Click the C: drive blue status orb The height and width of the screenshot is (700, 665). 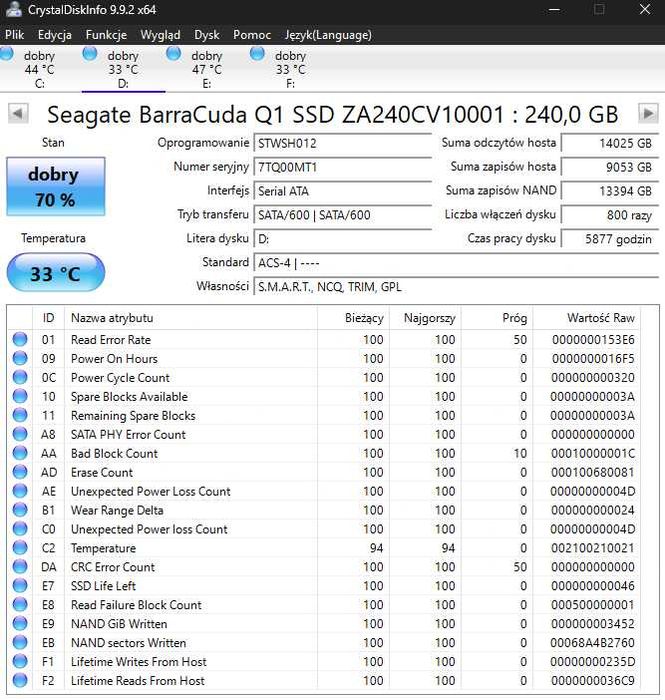(x=6, y=54)
